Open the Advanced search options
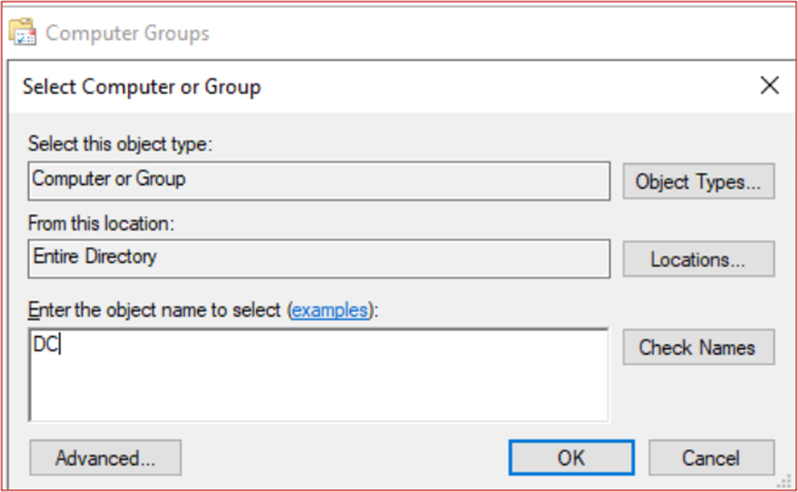 (x=105, y=458)
